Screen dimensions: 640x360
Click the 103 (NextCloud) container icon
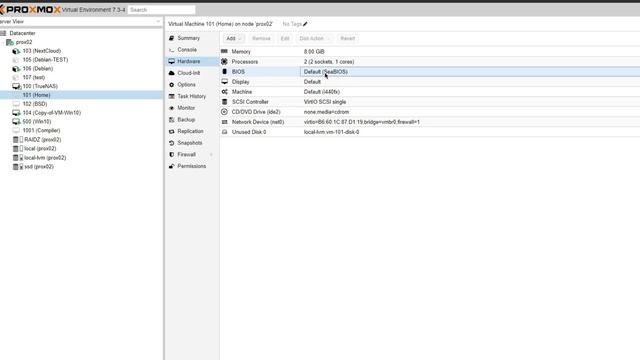point(16,51)
